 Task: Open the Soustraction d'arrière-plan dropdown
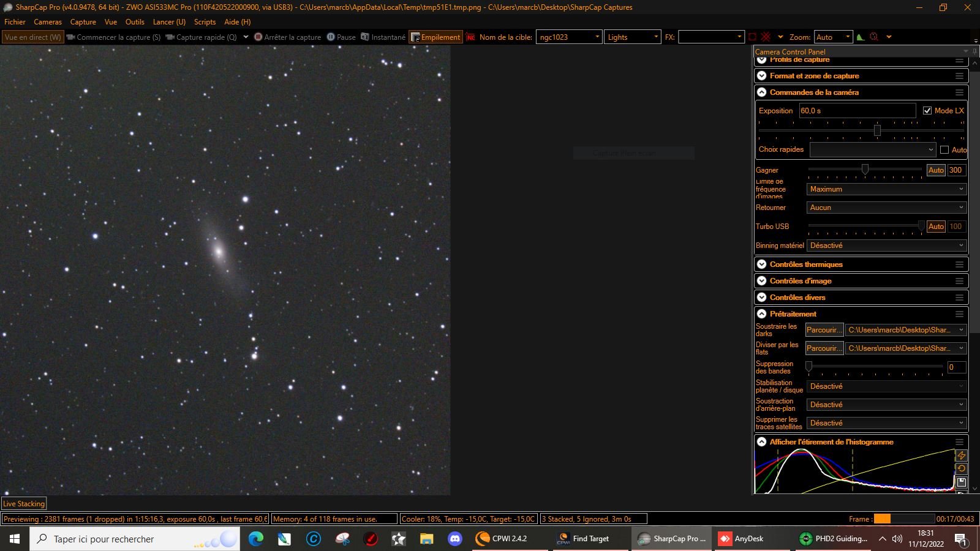887,405
